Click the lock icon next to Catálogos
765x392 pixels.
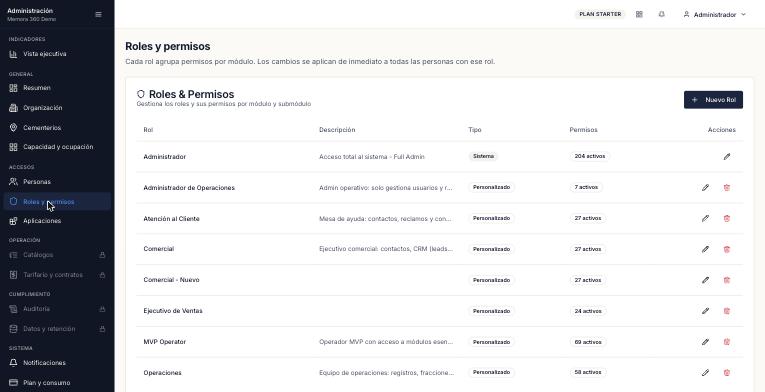click(x=102, y=255)
